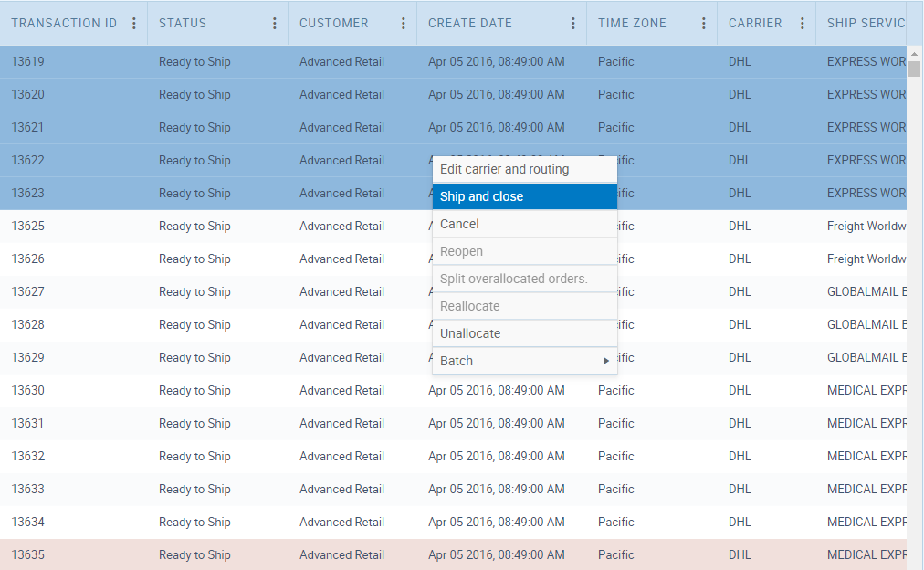Open Transaction ID column options menu

[x=134, y=24]
